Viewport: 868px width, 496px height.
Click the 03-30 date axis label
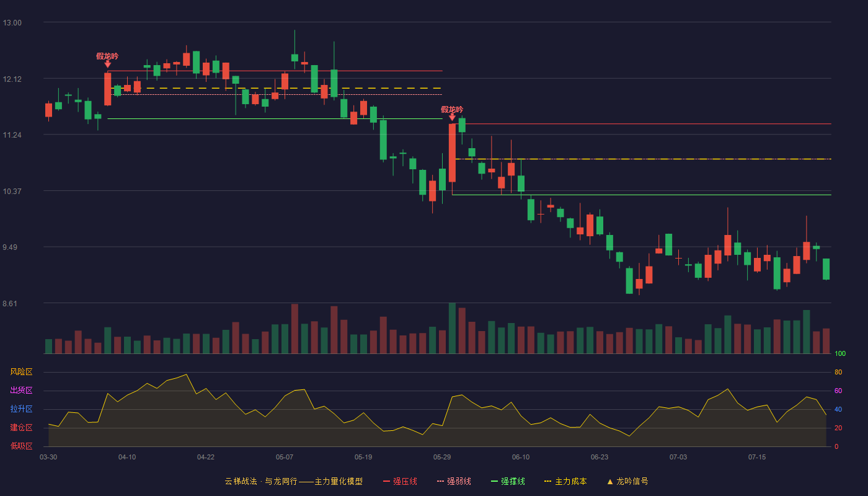point(48,457)
